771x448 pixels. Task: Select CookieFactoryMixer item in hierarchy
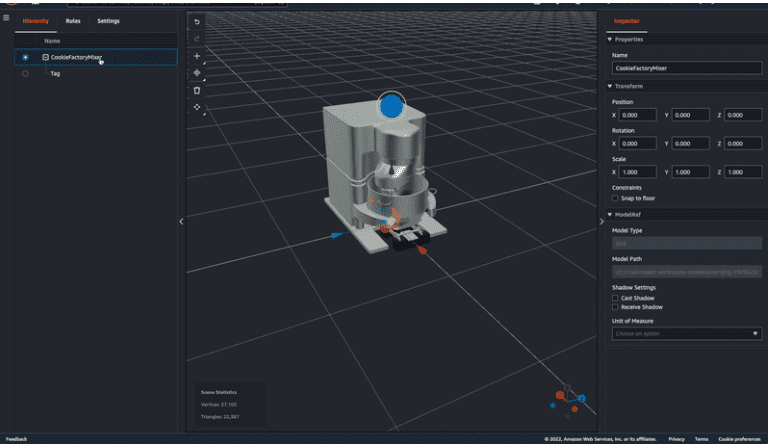tap(76, 58)
